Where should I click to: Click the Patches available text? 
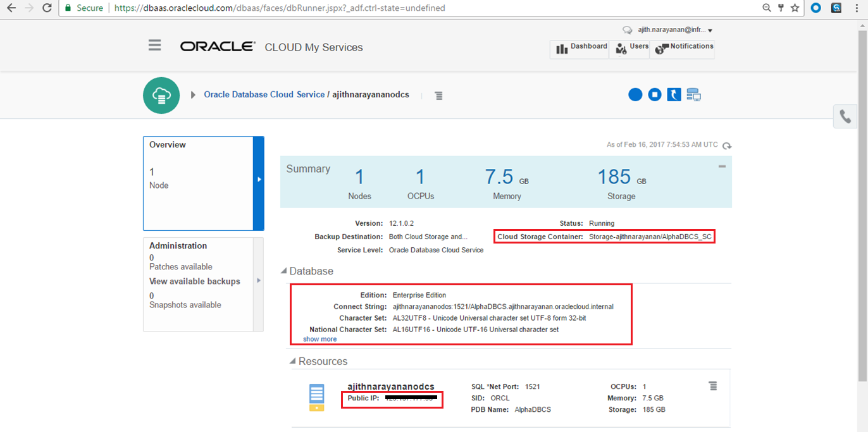181,267
